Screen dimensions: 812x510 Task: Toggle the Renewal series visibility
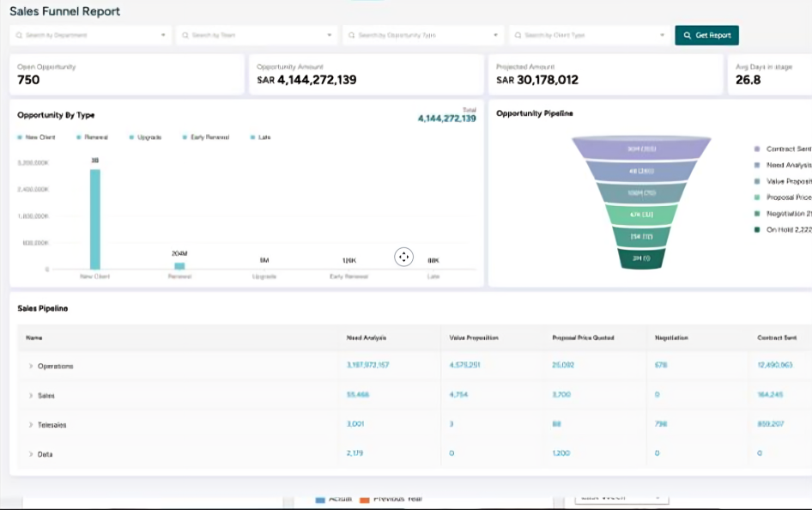[x=91, y=137]
